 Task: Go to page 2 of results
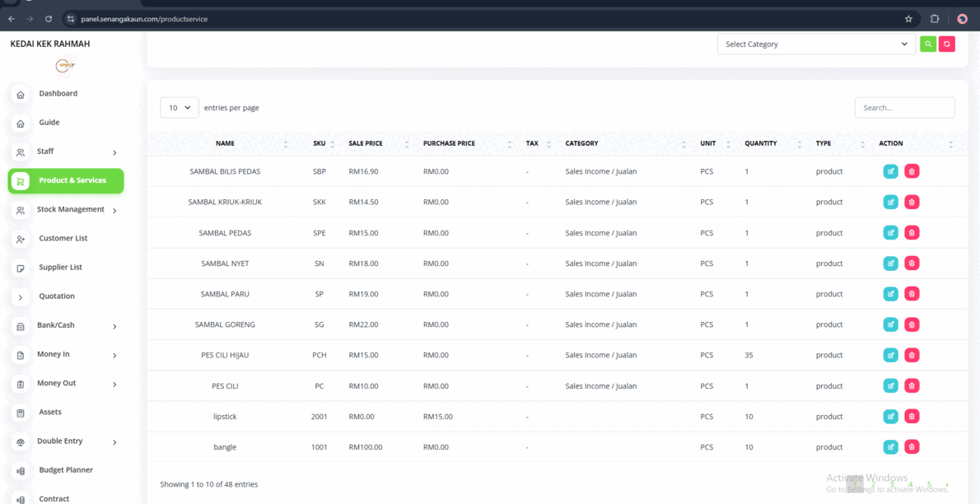coord(873,484)
